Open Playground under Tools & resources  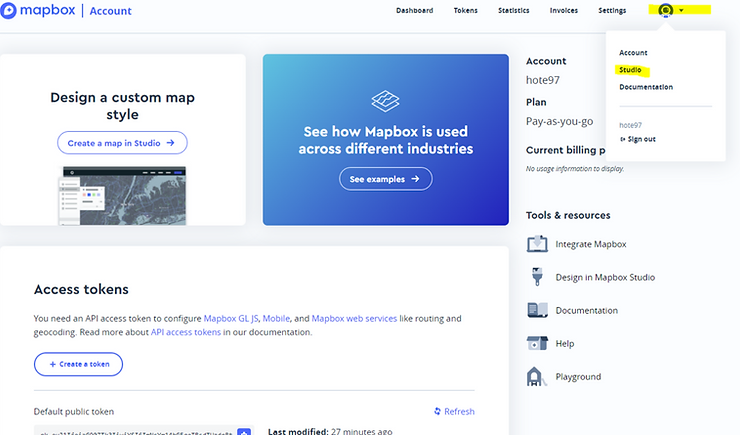(578, 376)
